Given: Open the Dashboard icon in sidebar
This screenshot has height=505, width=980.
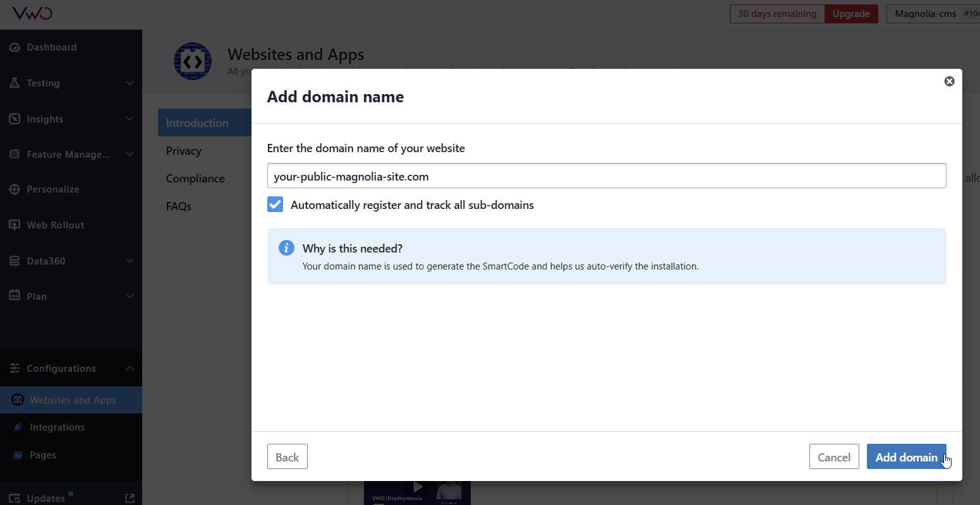Looking at the screenshot, I should click(x=15, y=47).
